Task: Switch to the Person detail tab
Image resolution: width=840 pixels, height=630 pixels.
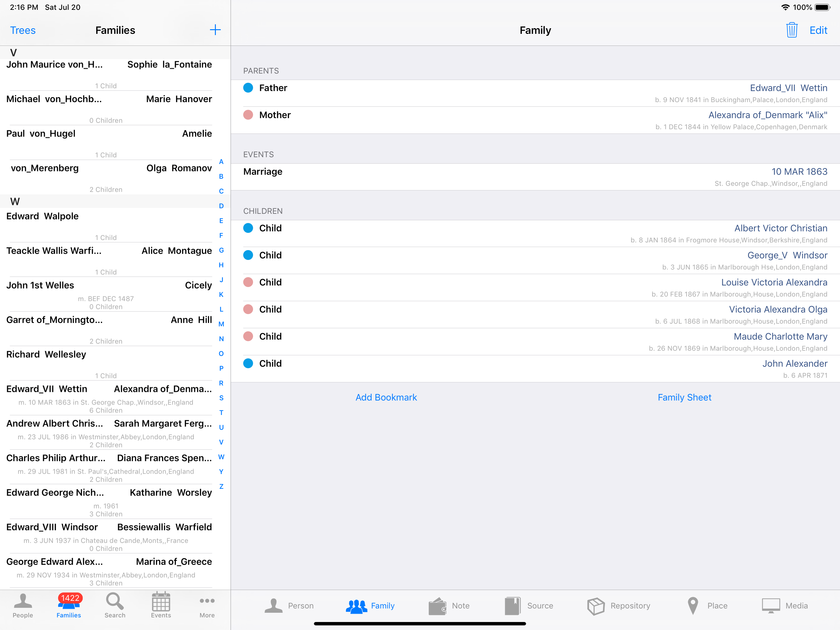Action: pos(289,606)
